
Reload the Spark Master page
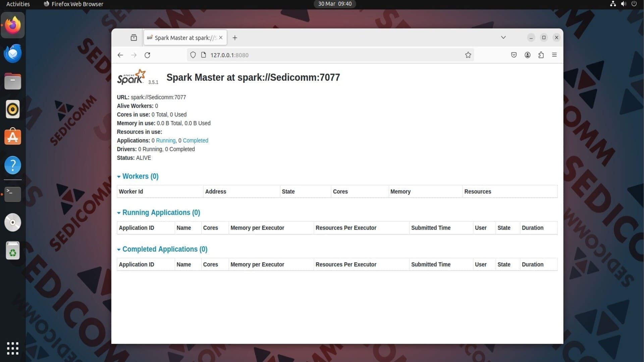147,55
